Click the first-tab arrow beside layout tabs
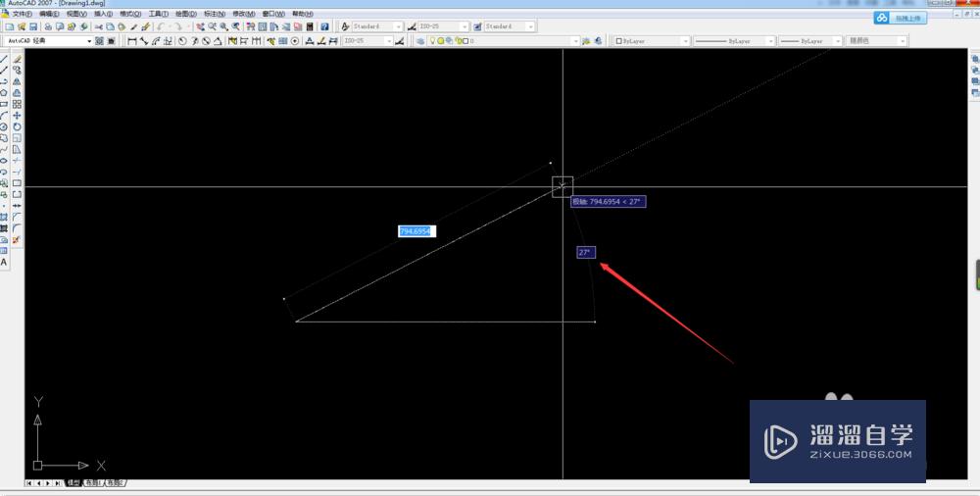The height and width of the screenshot is (496, 980). pos(28,483)
